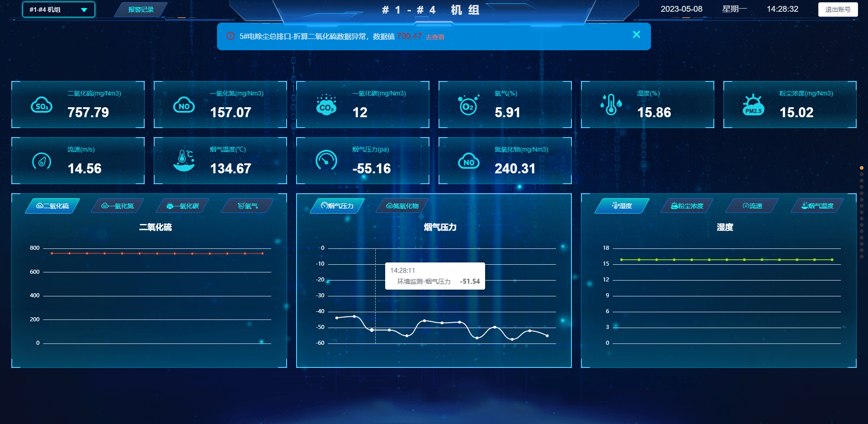
Task: Click the orange active page indicator dot
Action: coord(862,168)
